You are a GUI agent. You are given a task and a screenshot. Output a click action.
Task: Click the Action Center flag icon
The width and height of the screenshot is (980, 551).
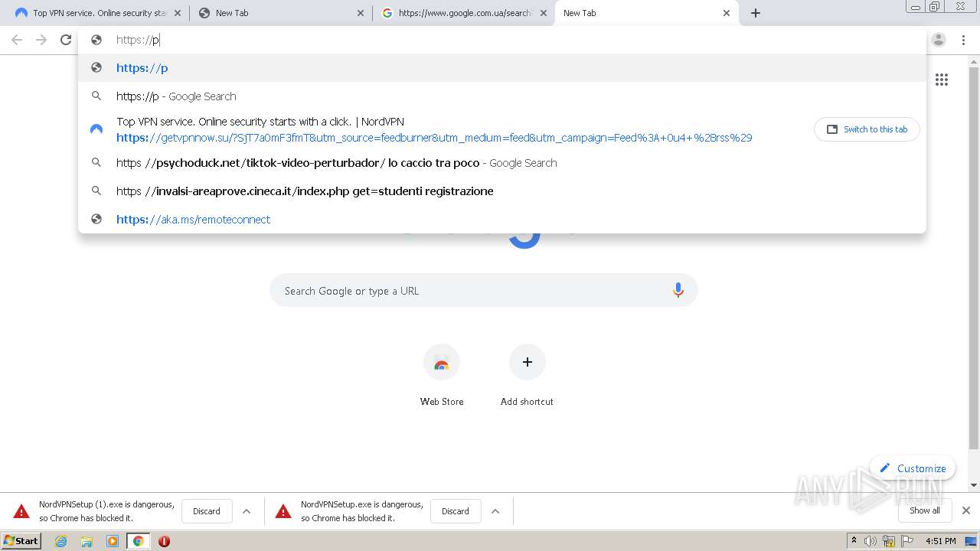tap(907, 541)
